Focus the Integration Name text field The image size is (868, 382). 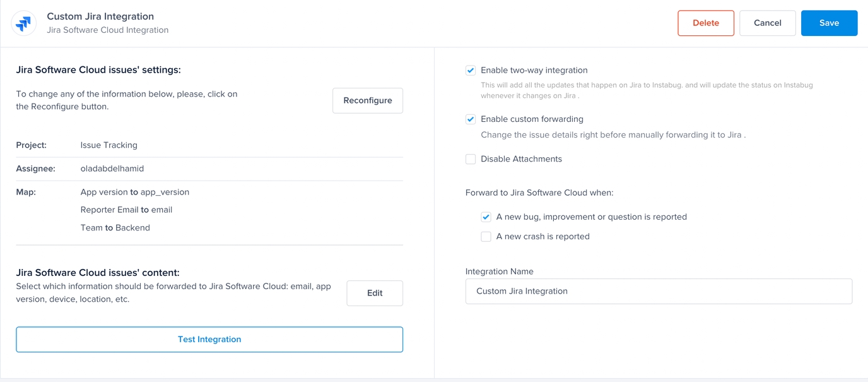[x=658, y=291]
